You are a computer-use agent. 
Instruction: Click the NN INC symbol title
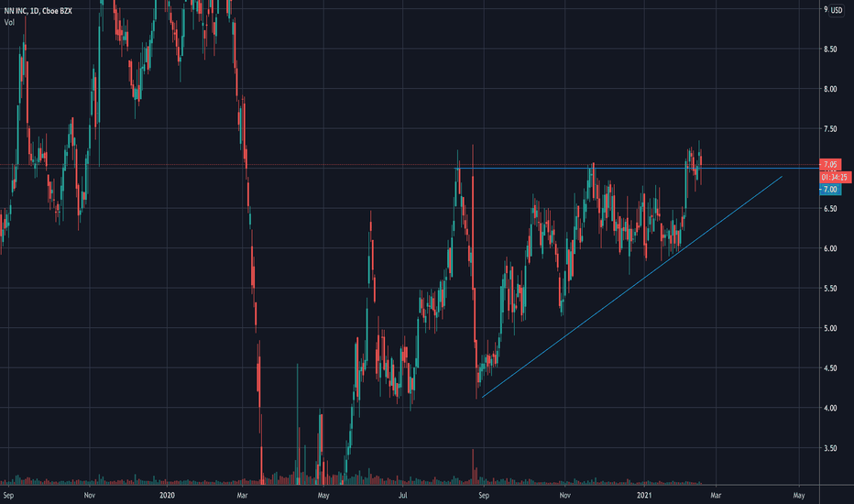[38, 11]
